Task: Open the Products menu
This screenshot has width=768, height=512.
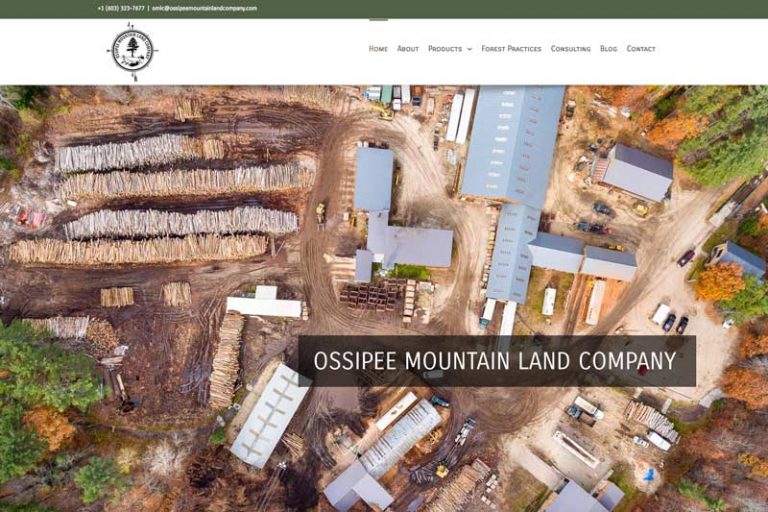Action: pyautogui.click(x=445, y=49)
